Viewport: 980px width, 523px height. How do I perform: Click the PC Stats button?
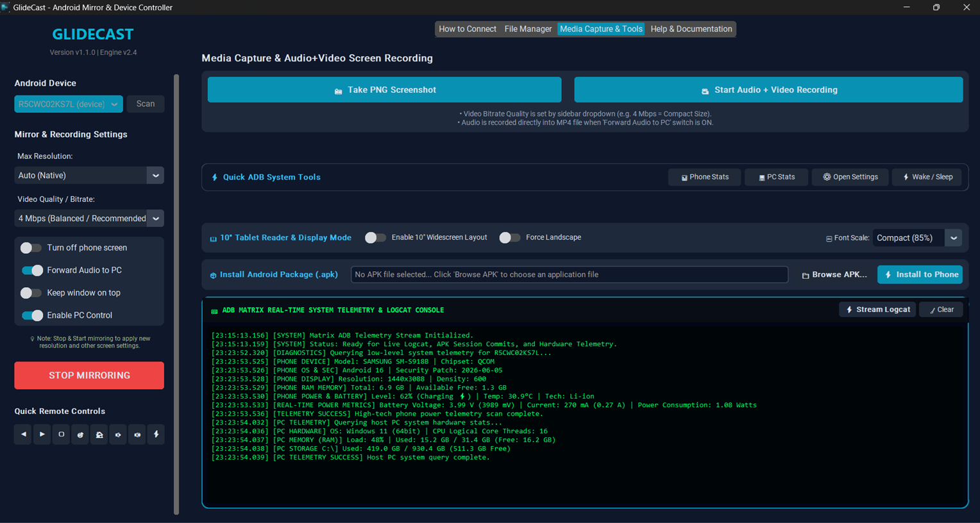click(776, 177)
